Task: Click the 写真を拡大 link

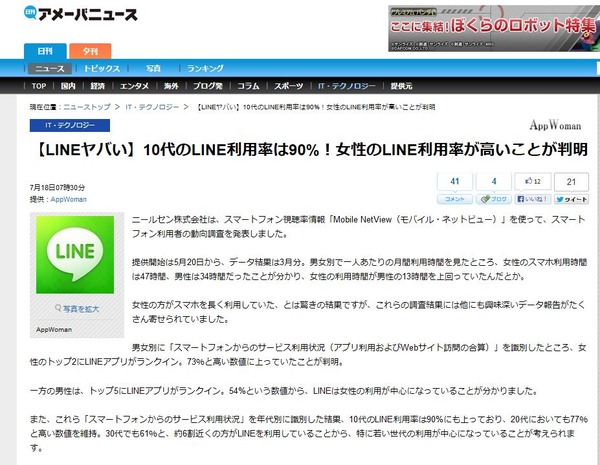Action: (77, 308)
